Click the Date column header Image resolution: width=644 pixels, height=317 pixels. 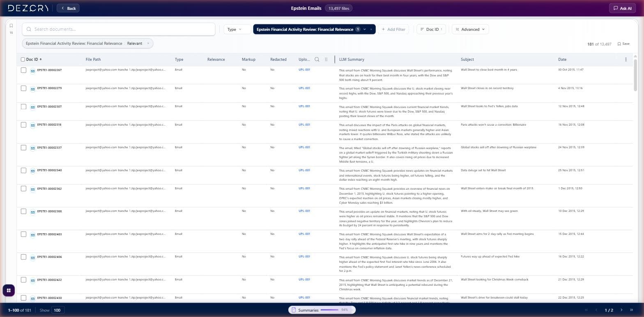point(562,60)
